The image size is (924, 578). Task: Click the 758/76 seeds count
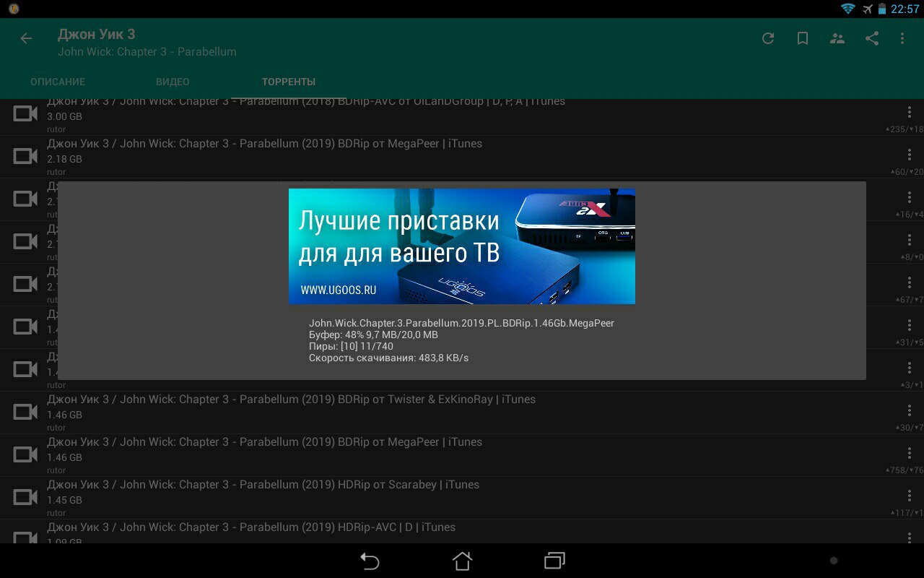pyautogui.click(x=905, y=470)
